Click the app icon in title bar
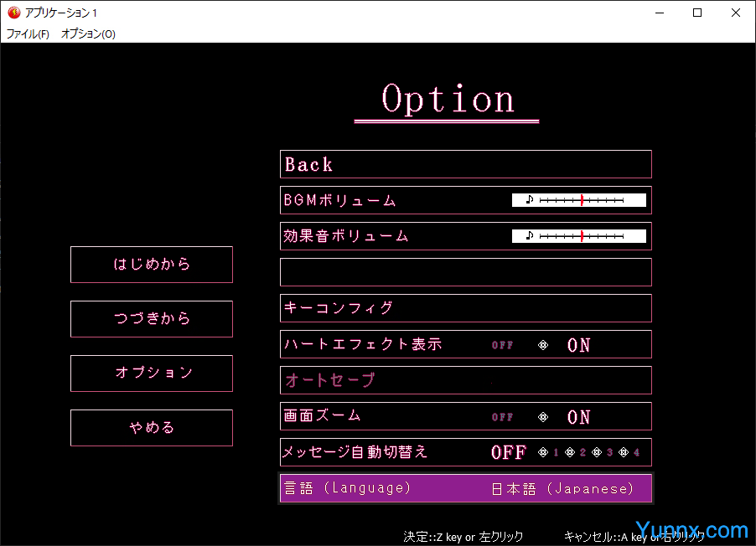 pyautogui.click(x=13, y=13)
